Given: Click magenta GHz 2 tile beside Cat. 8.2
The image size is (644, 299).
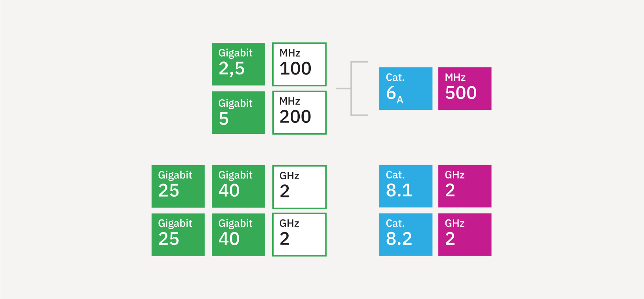Looking at the screenshot, I should pyautogui.click(x=465, y=235).
